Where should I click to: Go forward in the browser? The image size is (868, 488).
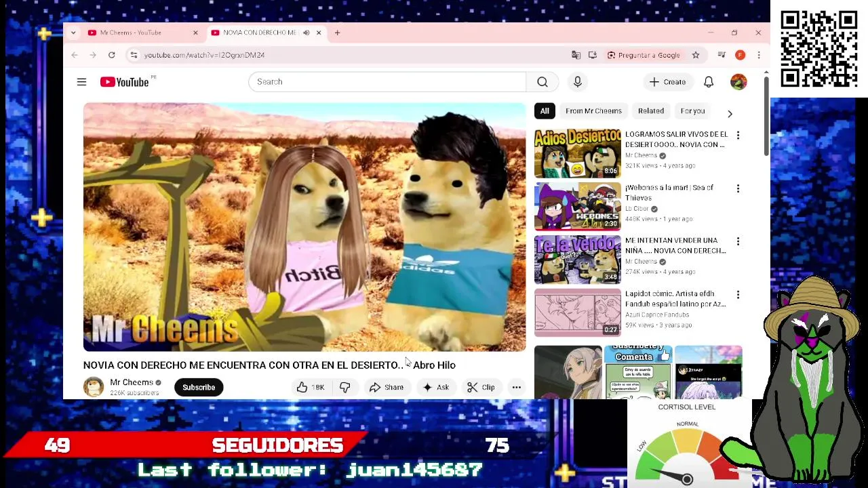pos(93,55)
